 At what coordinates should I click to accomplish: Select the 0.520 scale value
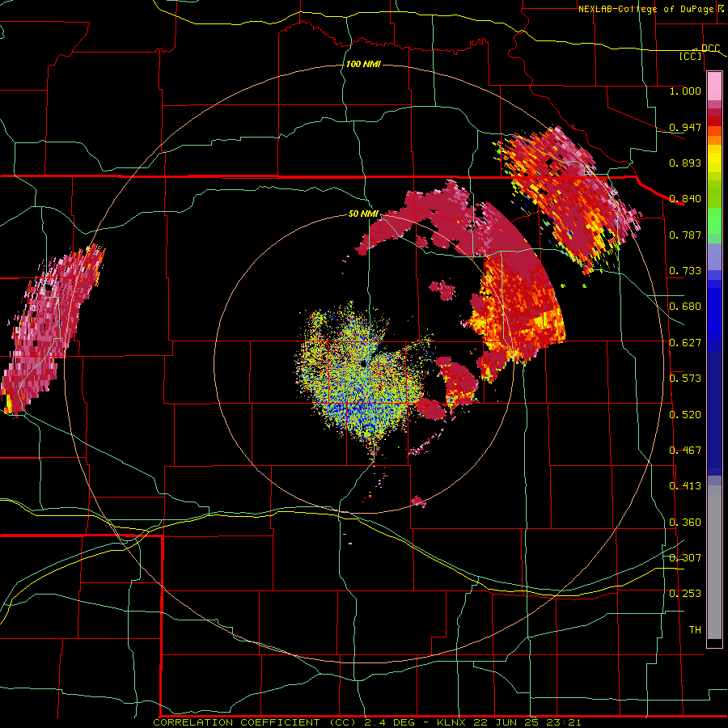pyautogui.click(x=685, y=415)
